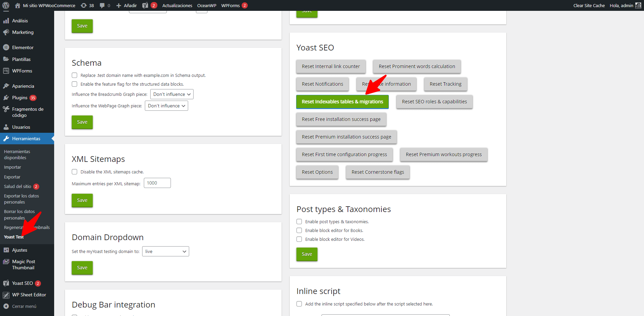The image size is (644, 316).
Task: Check Enable block editor for Videos
Action: (x=299, y=239)
